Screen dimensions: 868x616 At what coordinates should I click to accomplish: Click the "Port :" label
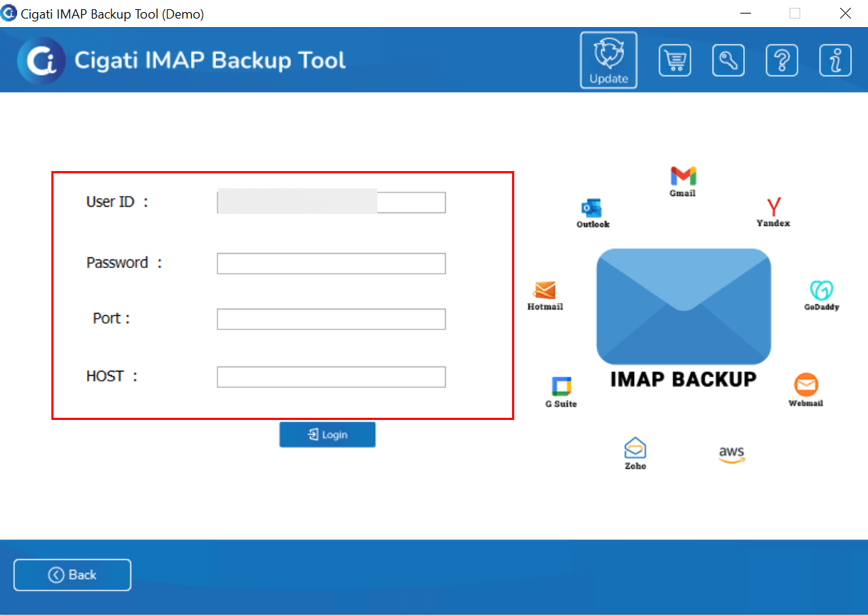pyautogui.click(x=111, y=319)
